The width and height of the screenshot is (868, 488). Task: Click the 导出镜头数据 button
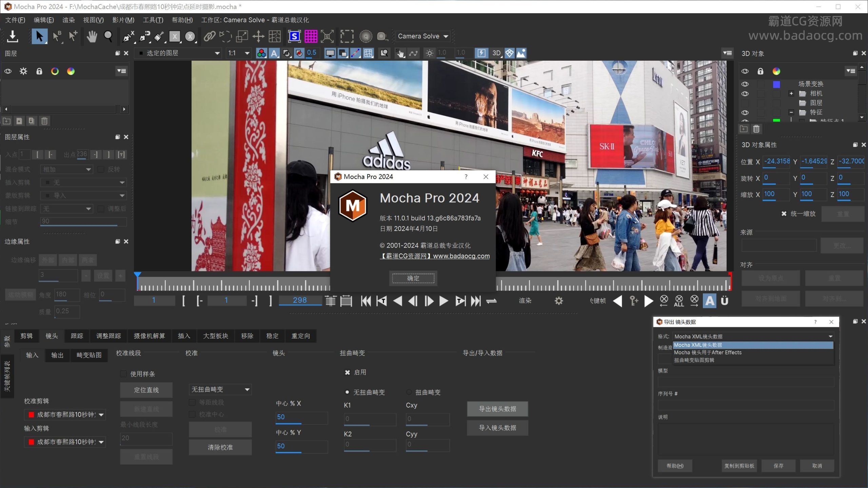498,409
